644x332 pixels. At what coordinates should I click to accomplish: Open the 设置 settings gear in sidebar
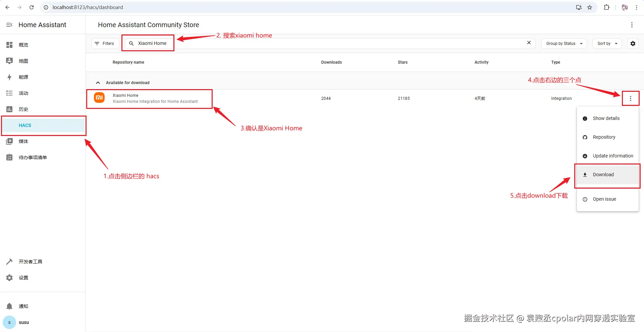point(9,278)
